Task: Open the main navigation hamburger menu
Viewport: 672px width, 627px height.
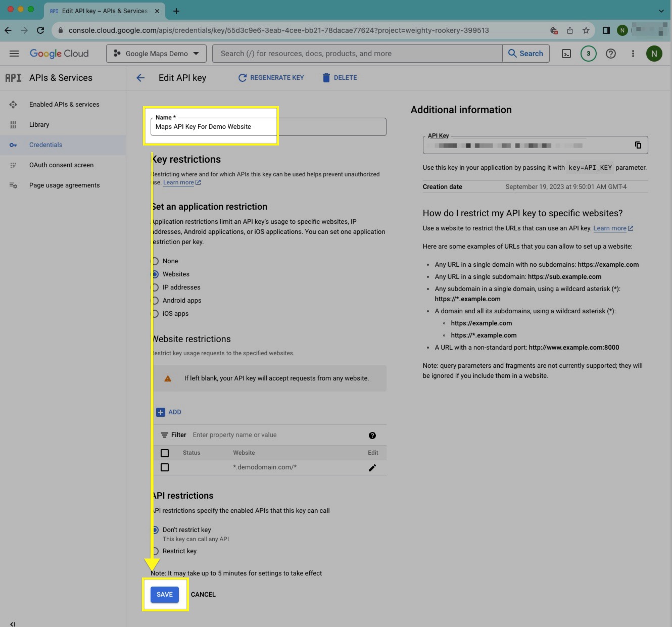Action: pyautogui.click(x=14, y=54)
